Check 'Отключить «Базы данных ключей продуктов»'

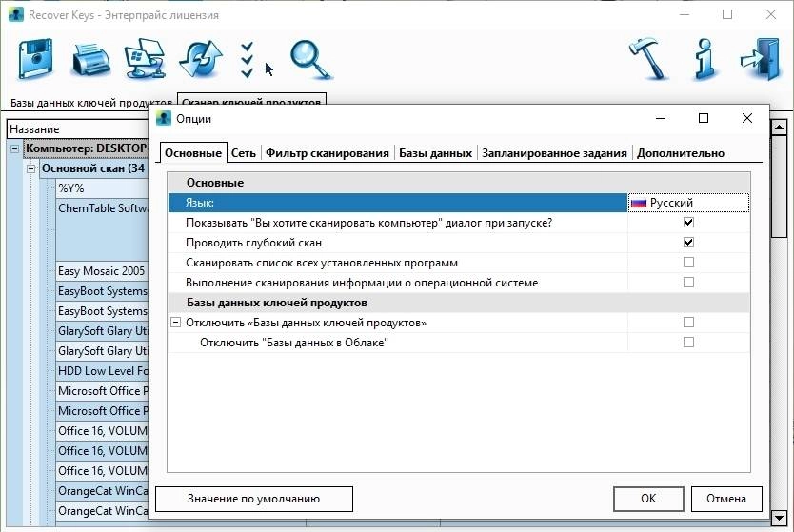pos(688,323)
